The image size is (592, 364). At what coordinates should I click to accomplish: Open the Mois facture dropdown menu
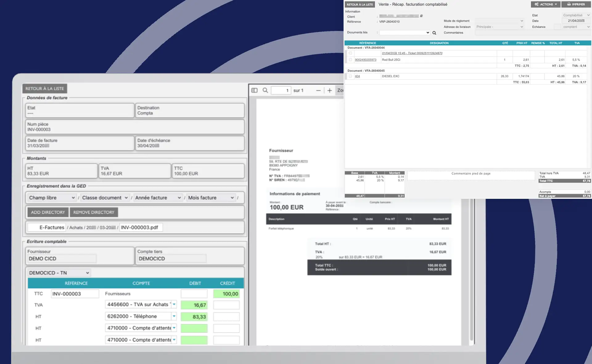tap(211, 198)
